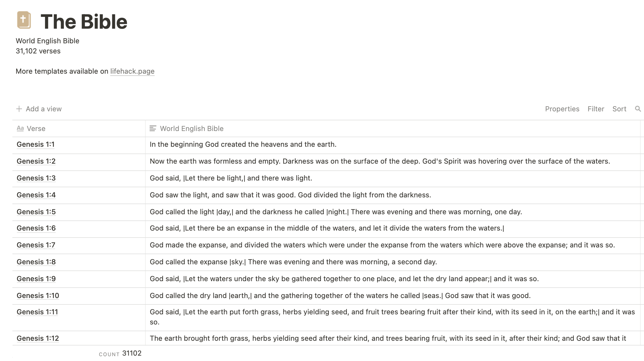Click the Properties icon in toolbar
This screenshot has width=644, height=361.
click(x=562, y=109)
